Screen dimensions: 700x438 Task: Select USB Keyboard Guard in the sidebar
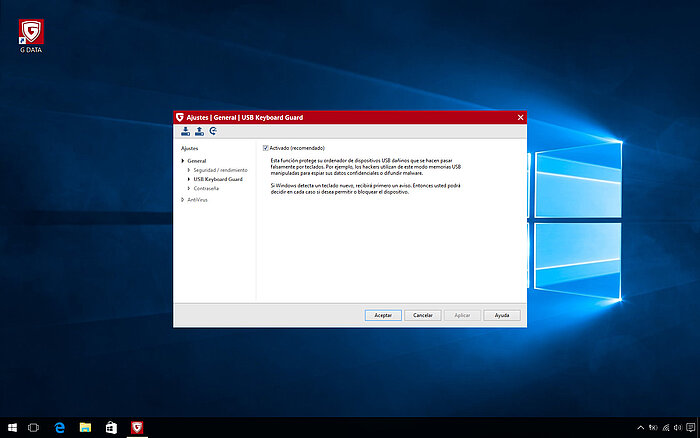[218, 179]
